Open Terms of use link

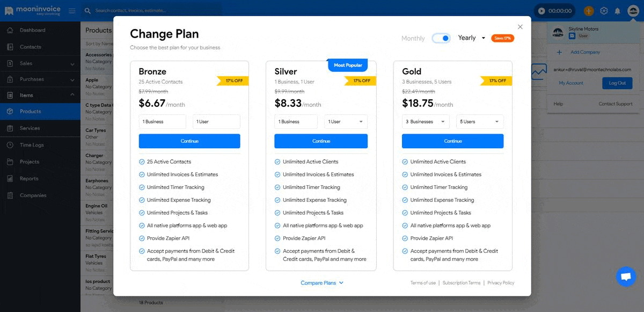(x=423, y=283)
